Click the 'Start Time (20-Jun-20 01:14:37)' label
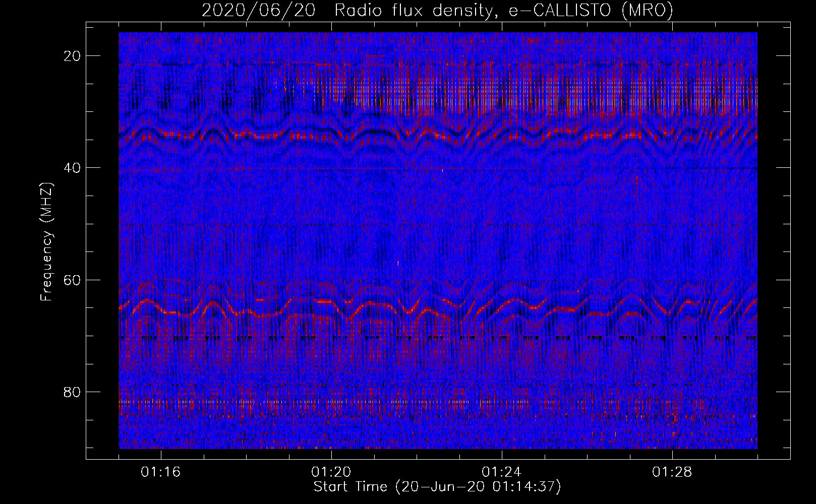 point(437,487)
